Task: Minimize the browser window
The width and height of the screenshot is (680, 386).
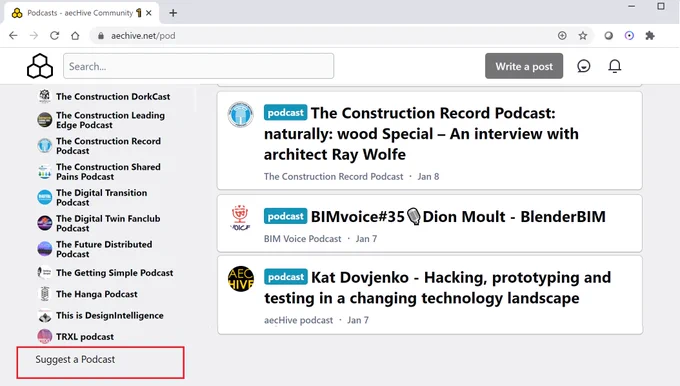Action: (631, 7)
